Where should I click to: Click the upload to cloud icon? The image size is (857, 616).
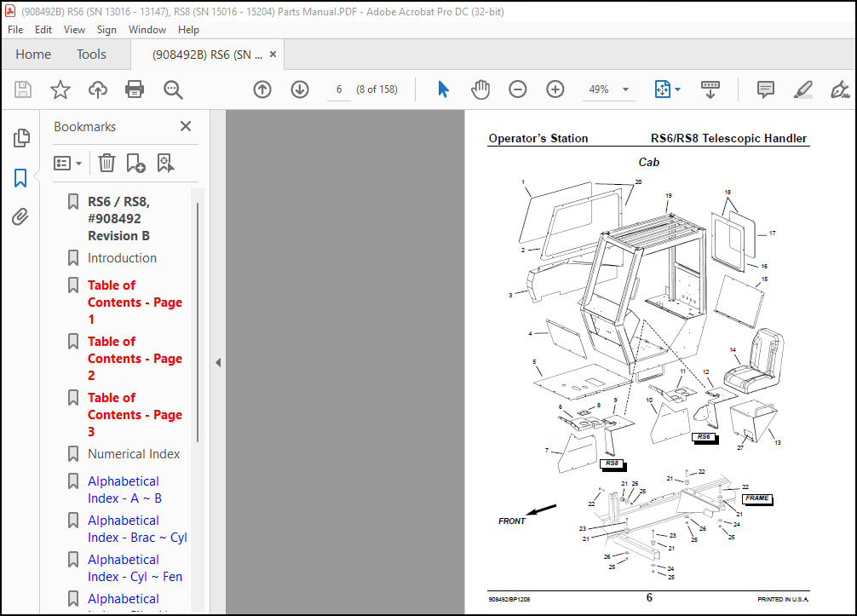(x=98, y=89)
